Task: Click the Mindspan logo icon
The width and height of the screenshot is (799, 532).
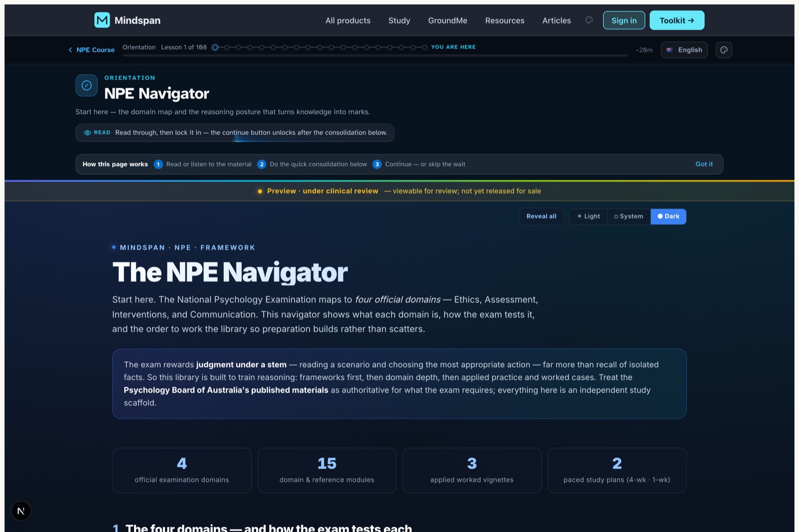Action: click(102, 20)
